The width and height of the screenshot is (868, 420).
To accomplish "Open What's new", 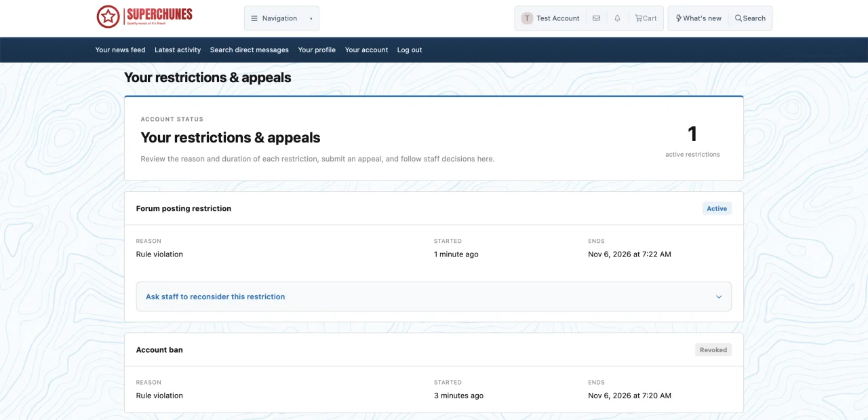I will coord(698,18).
